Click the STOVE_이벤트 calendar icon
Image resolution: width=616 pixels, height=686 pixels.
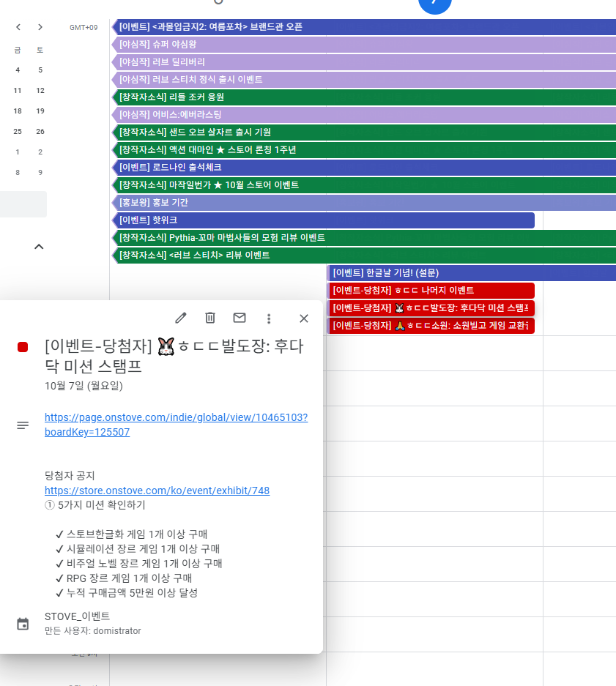[23, 624]
